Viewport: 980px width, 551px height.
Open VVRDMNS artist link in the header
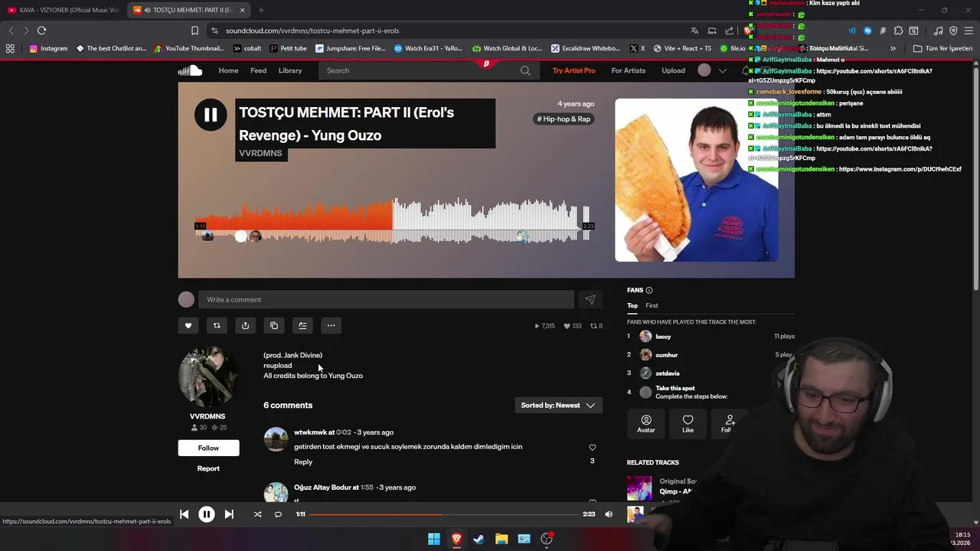tap(261, 153)
